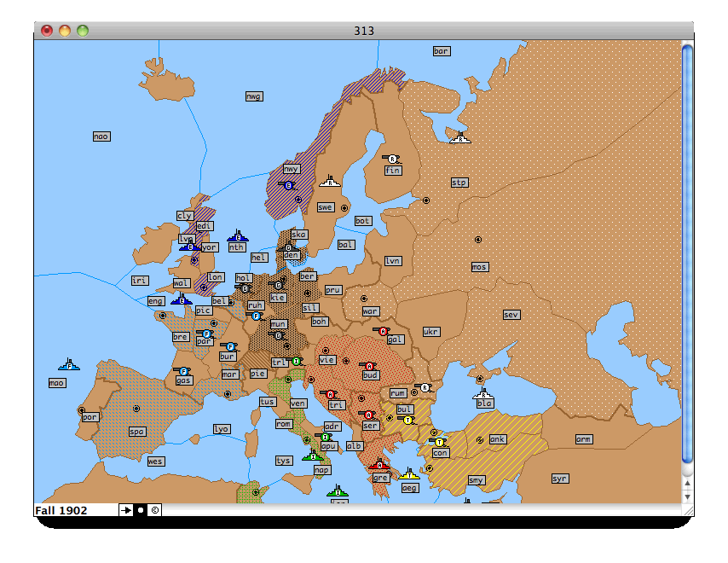Select the English fleet in the North Sea
Image resolution: width=728 pixels, height=563 pixels.
[238, 236]
